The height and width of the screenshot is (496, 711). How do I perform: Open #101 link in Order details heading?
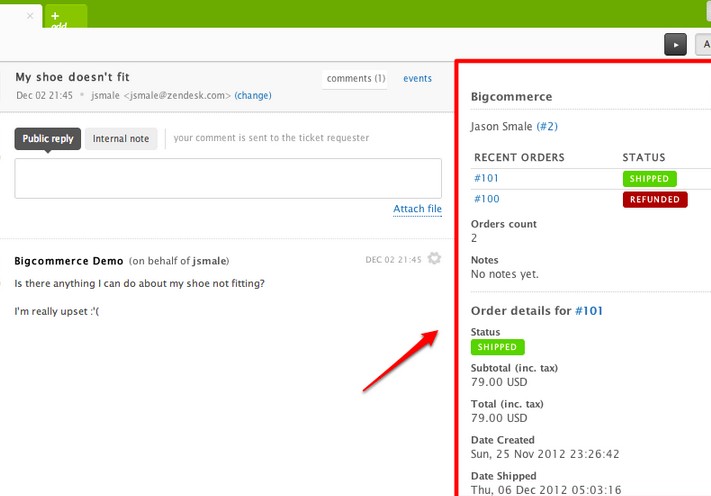[x=589, y=311]
